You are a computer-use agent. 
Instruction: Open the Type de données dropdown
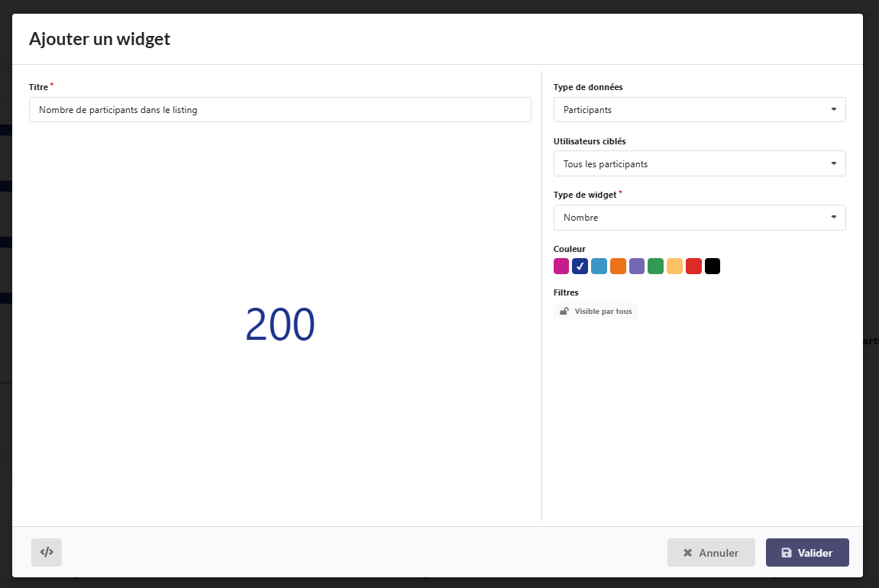[x=699, y=110]
